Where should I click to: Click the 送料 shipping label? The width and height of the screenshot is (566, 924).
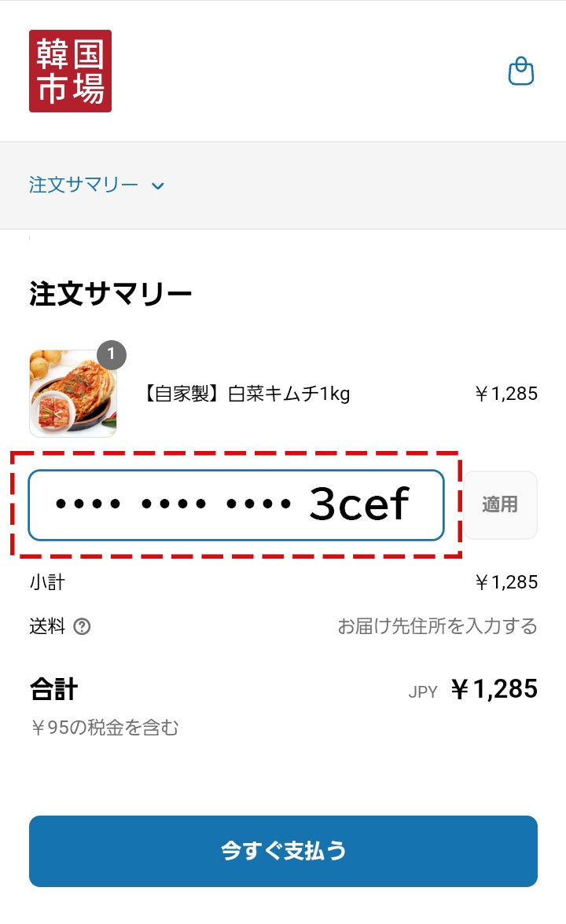click(x=47, y=625)
